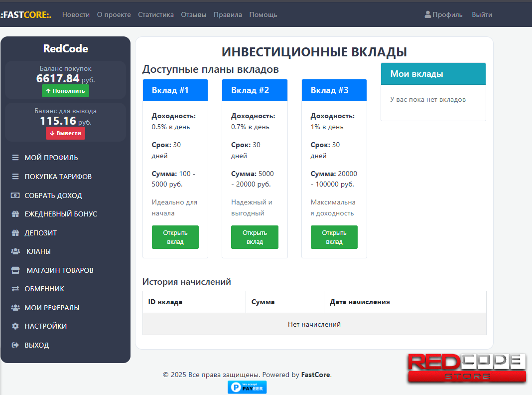532x395 pixels.
Task: Click the money icon beside СОБРАТЬ ДОХОД
Action: click(15, 196)
